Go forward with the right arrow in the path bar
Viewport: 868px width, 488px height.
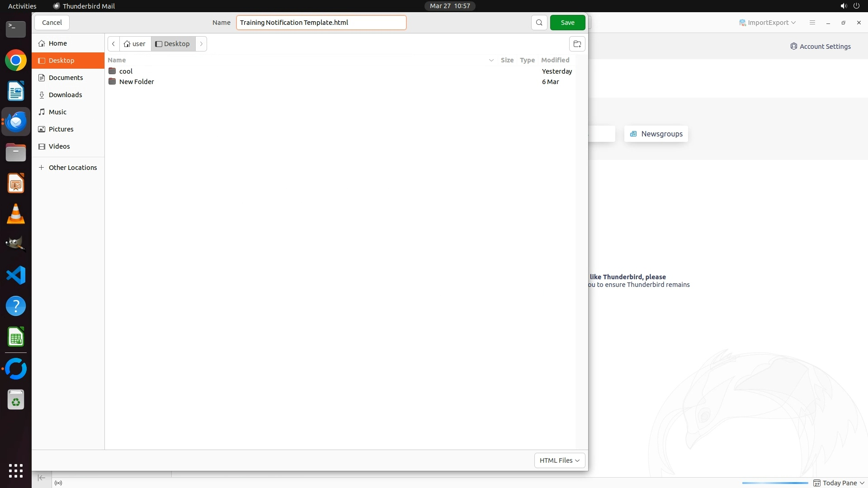click(201, 44)
